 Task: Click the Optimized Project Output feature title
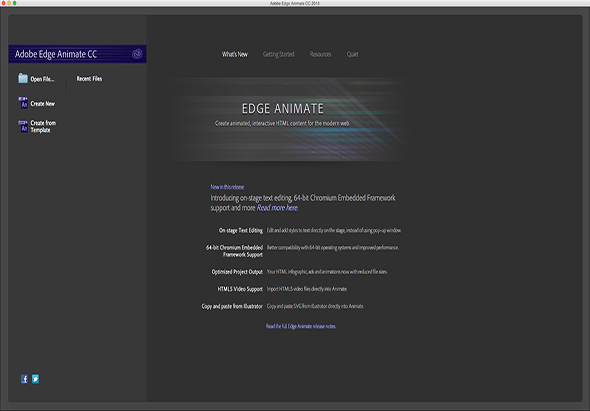click(x=237, y=272)
